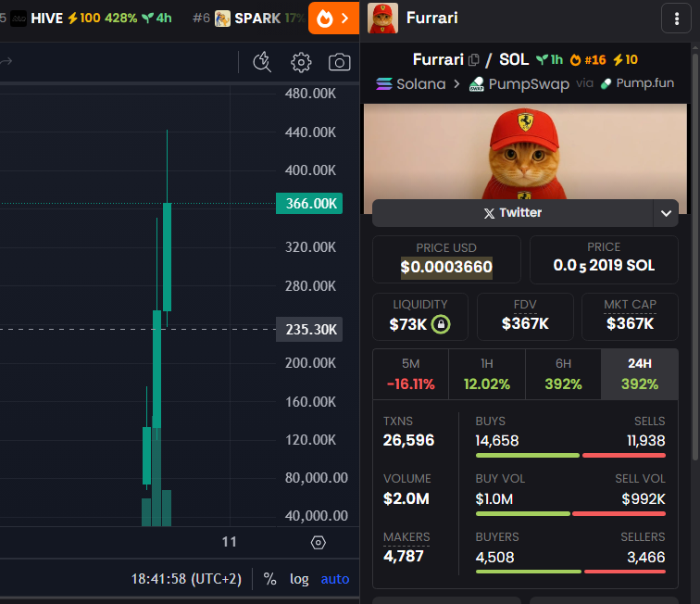Image resolution: width=700 pixels, height=604 pixels.
Task: Expand the socials dropdown chevron
Action: (x=666, y=213)
